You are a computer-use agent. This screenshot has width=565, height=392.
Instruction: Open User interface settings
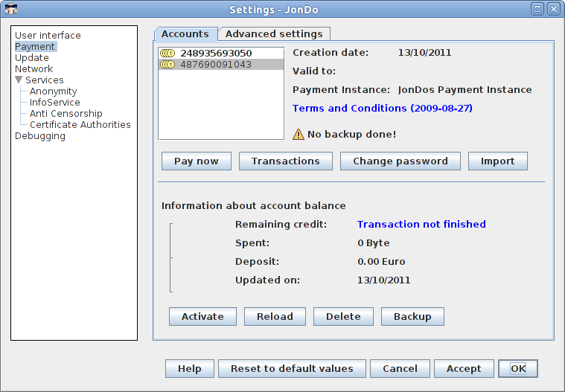click(x=48, y=35)
